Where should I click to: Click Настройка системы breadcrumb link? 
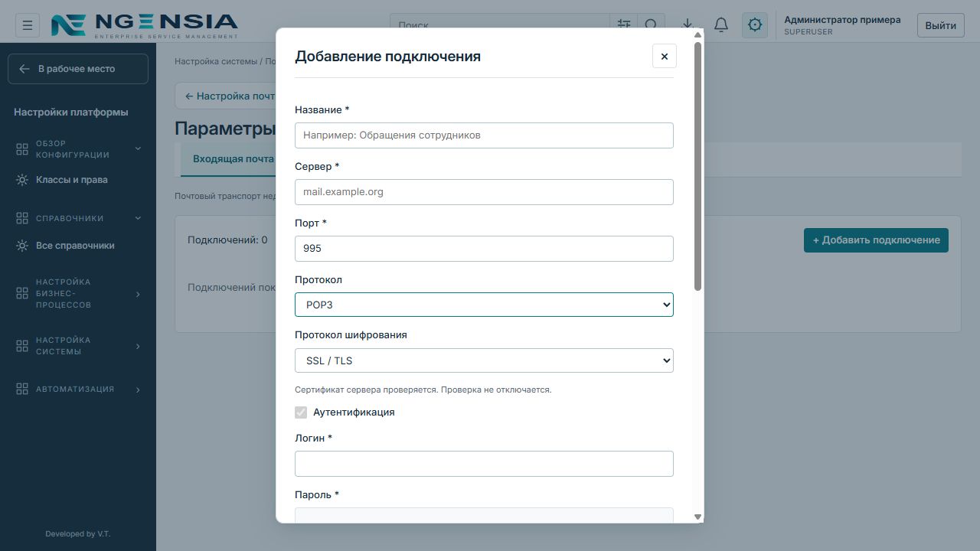point(216,61)
